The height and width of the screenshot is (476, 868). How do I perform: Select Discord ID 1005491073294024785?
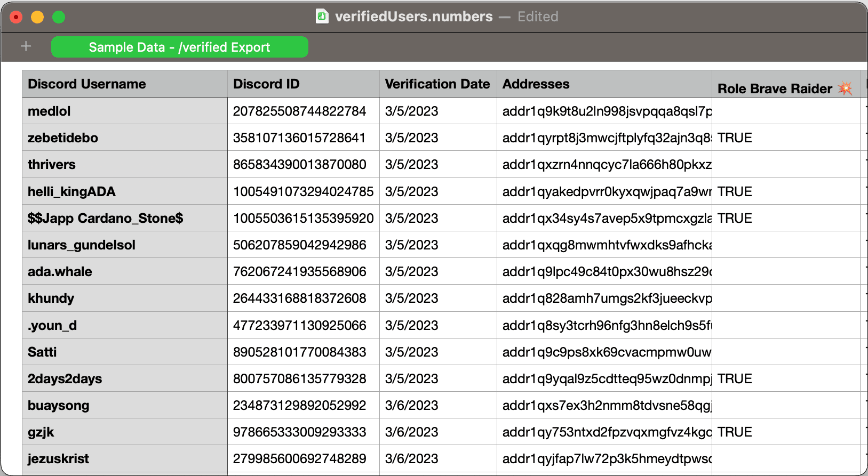pyautogui.click(x=304, y=191)
